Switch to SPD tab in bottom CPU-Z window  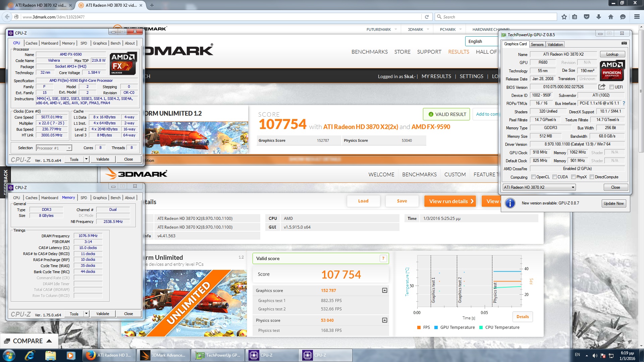[x=84, y=198]
